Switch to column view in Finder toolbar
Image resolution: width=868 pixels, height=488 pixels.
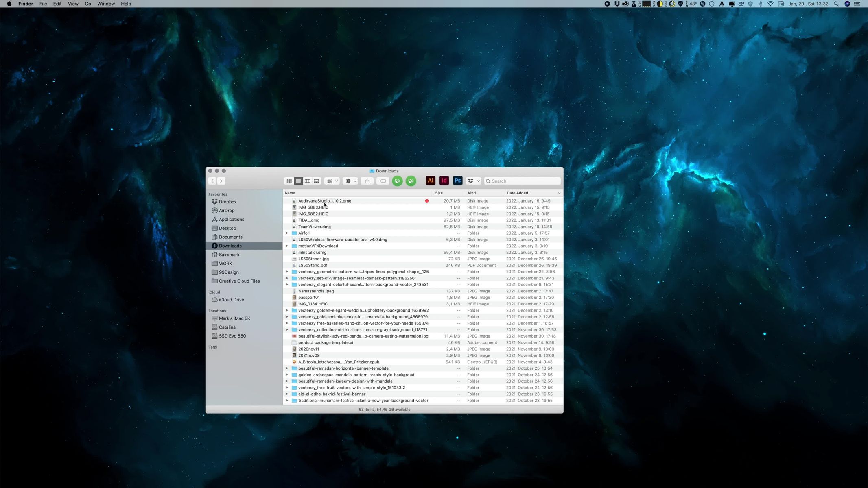308,181
